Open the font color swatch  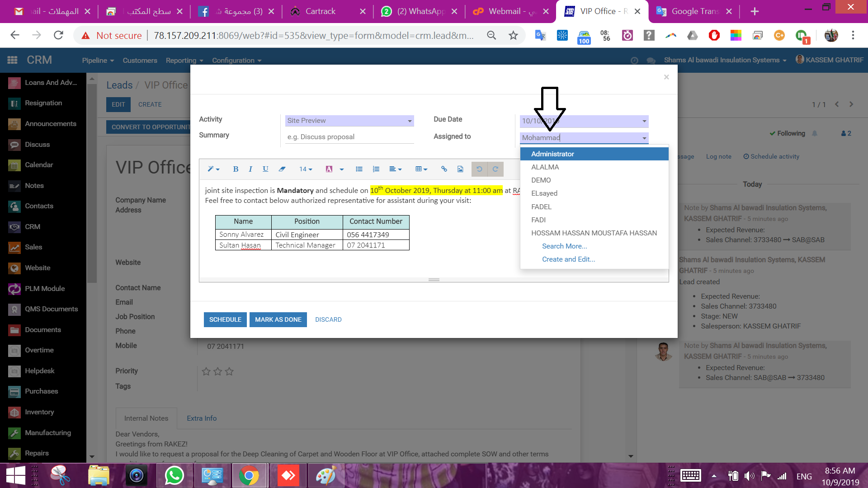point(329,169)
